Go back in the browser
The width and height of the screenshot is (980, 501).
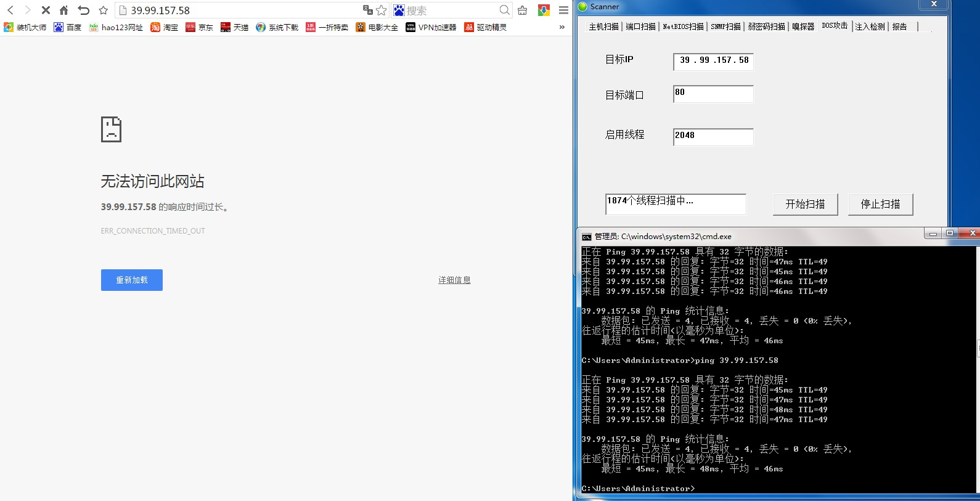[x=10, y=10]
